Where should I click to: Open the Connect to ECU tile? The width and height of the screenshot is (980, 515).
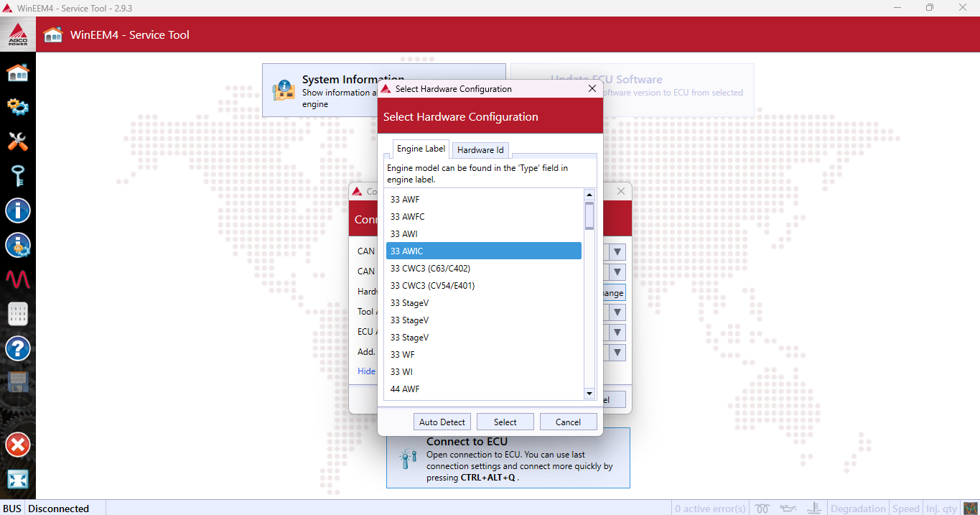tap(508, 458)
